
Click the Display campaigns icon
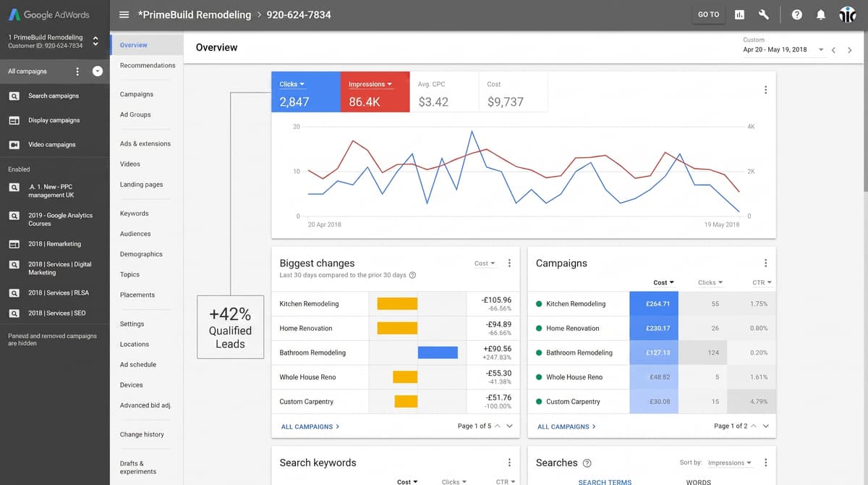pos(14,120)
